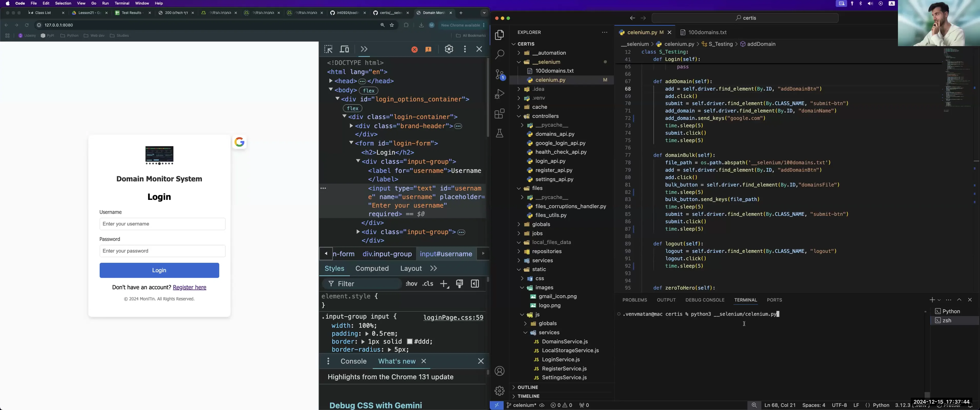Click the DevTools inspect element picker icon
The image size is (980, 410).
tap(328, 49)
